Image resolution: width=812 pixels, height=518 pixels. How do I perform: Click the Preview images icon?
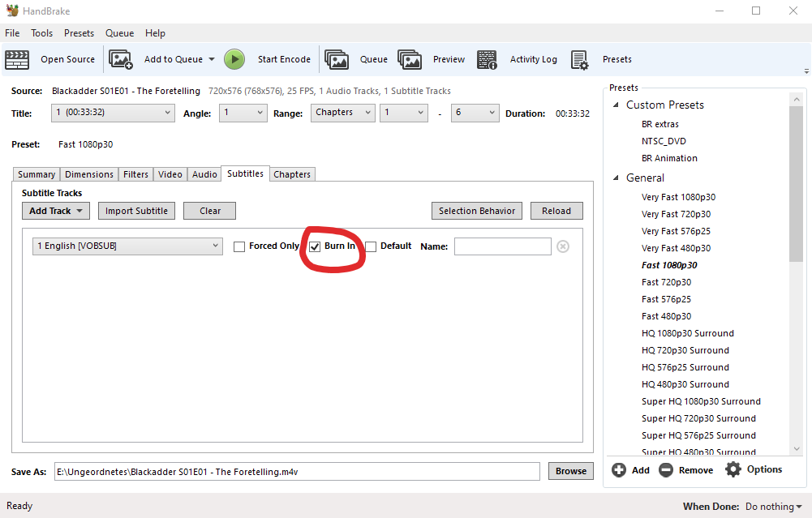pos(410,59)
